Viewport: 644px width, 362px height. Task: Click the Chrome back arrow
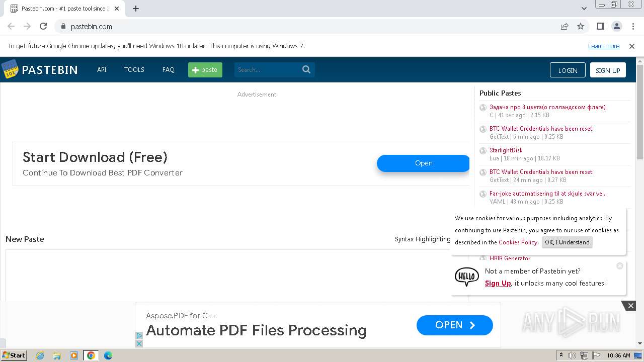[11, 26]
